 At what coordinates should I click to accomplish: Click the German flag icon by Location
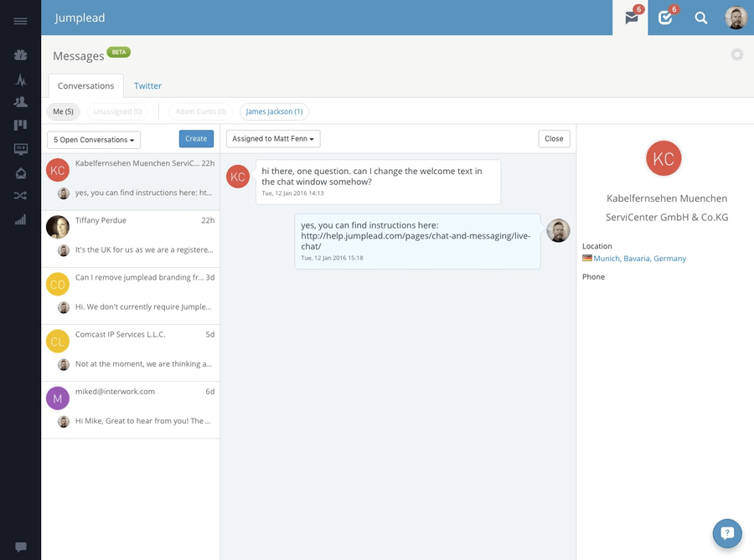point(587,258)
